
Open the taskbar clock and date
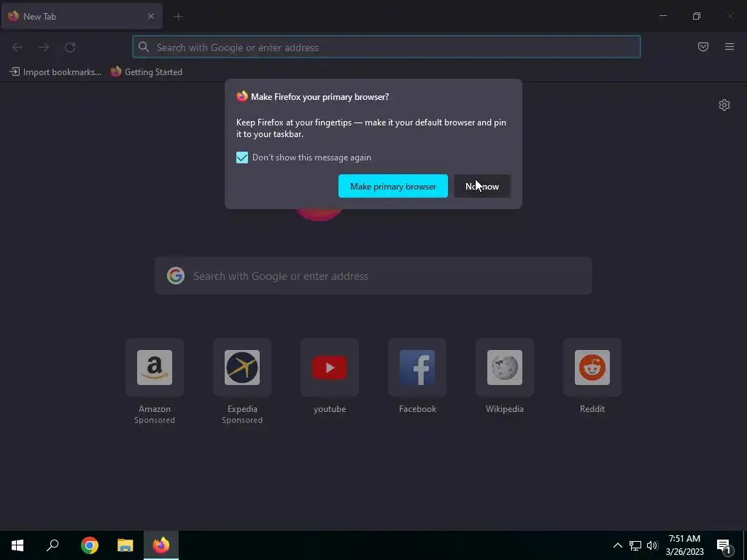684,545
